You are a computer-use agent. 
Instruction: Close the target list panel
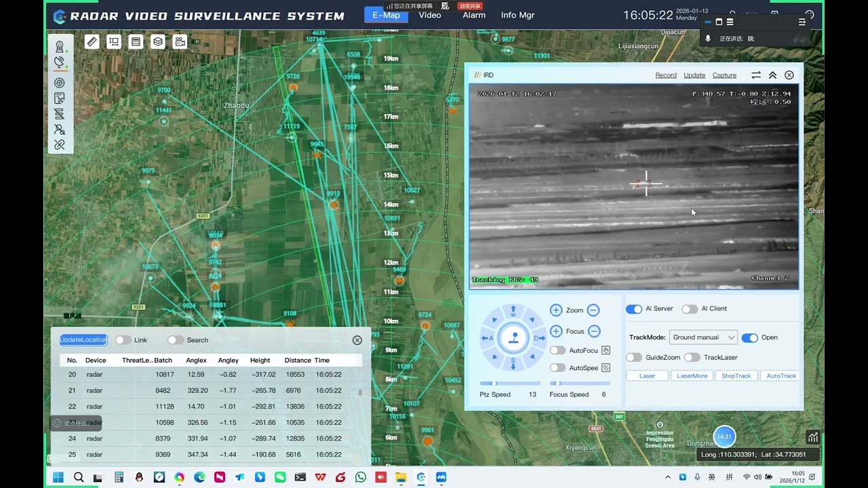pos(357,340)
